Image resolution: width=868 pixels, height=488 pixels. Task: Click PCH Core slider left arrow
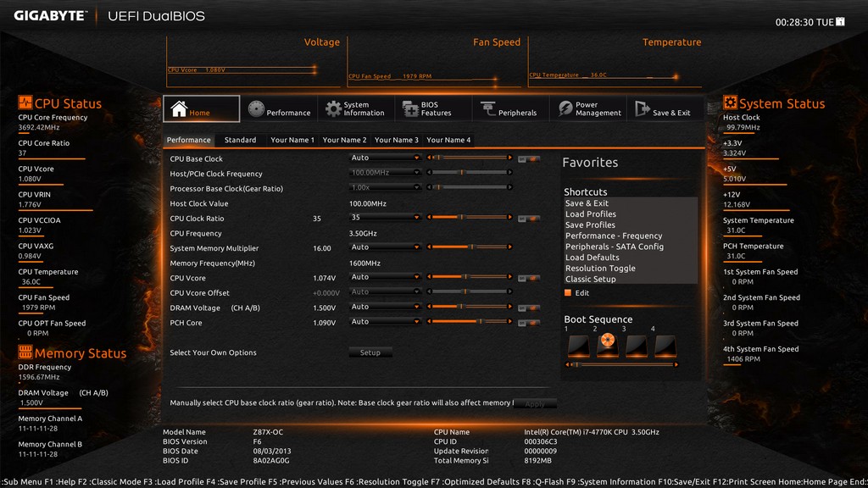[x=429, y=321]
